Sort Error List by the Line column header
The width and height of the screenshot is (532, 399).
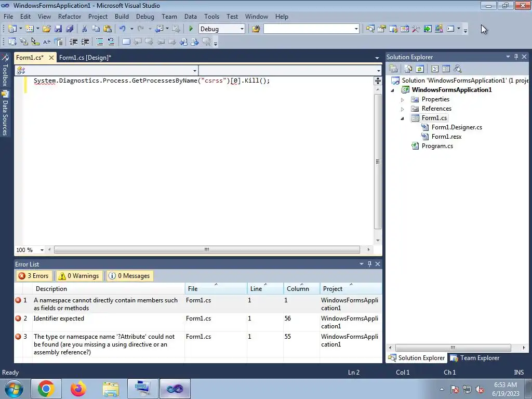(x=265, y=289)
